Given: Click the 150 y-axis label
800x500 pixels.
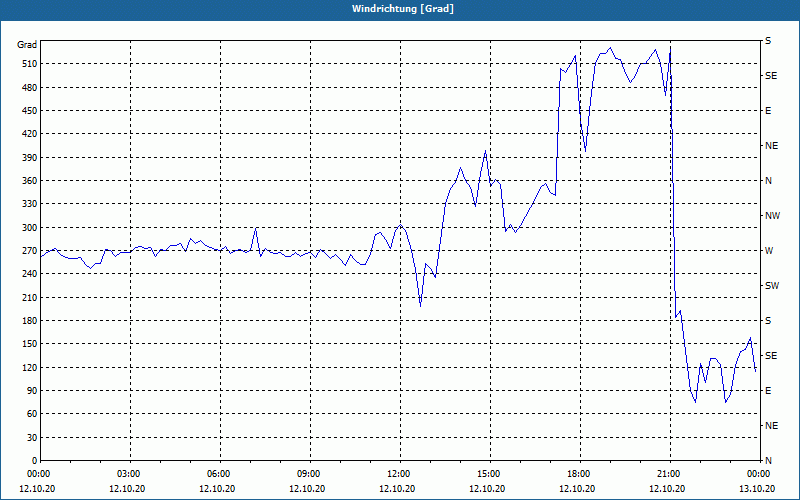Looking at the screenshot, I should pos(29,344).
